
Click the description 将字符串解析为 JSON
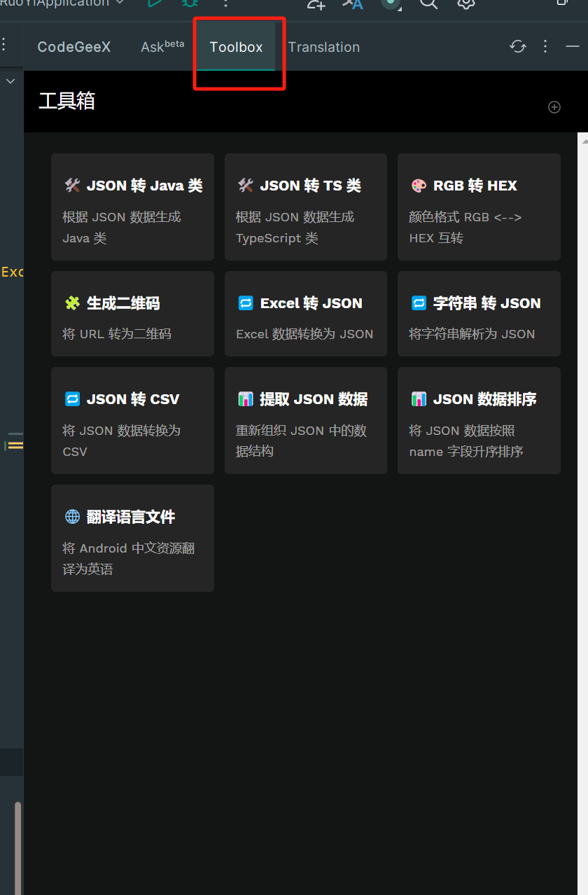[x=472, y=334]
